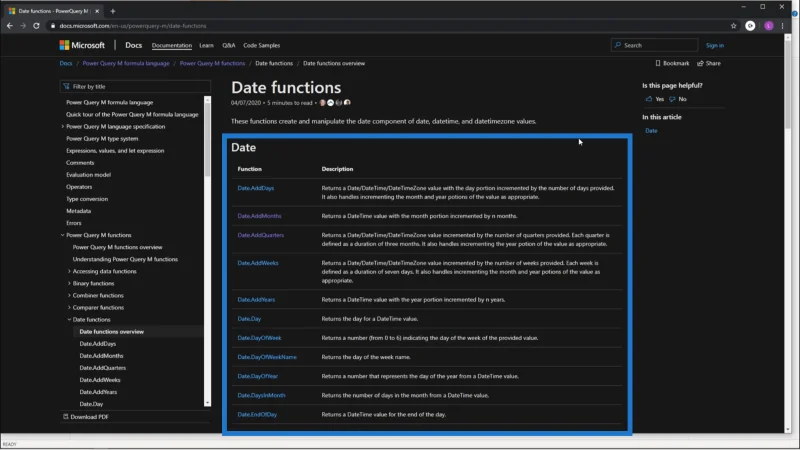
Task: Open the Date.DayOfWeek function link
Action: pos(259,338)
